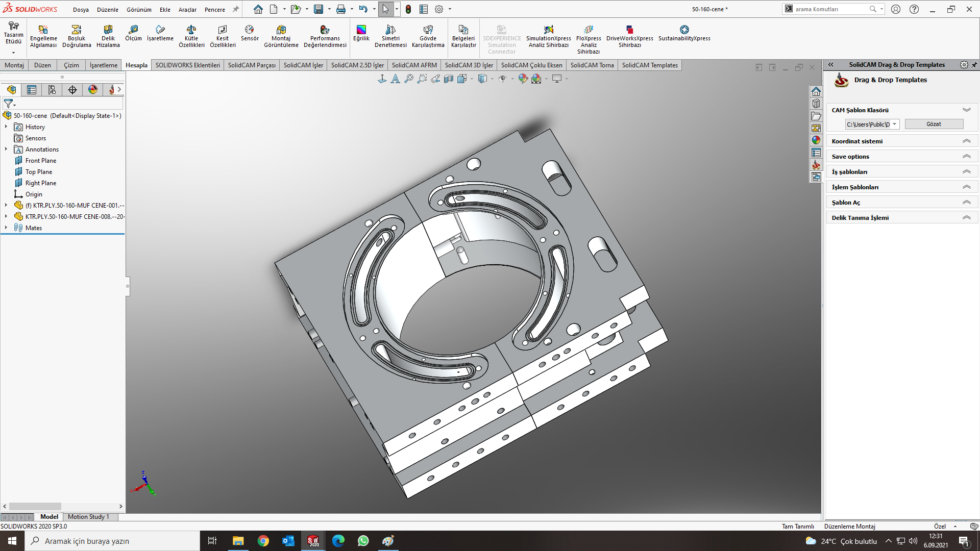Image resolution: width=980 pixels, height=551 pixels.
Task: Open the Araçlar menu
Action: (187, 10)
